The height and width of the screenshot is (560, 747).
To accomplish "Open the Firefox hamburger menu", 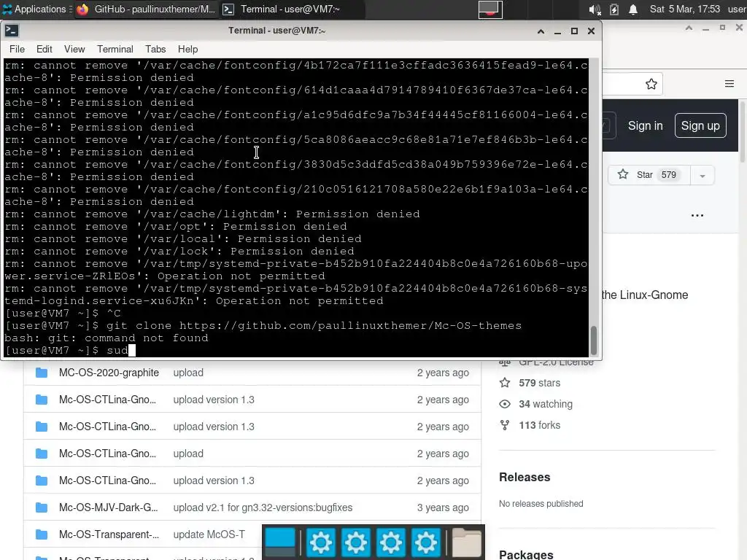I will pos(729,84).
